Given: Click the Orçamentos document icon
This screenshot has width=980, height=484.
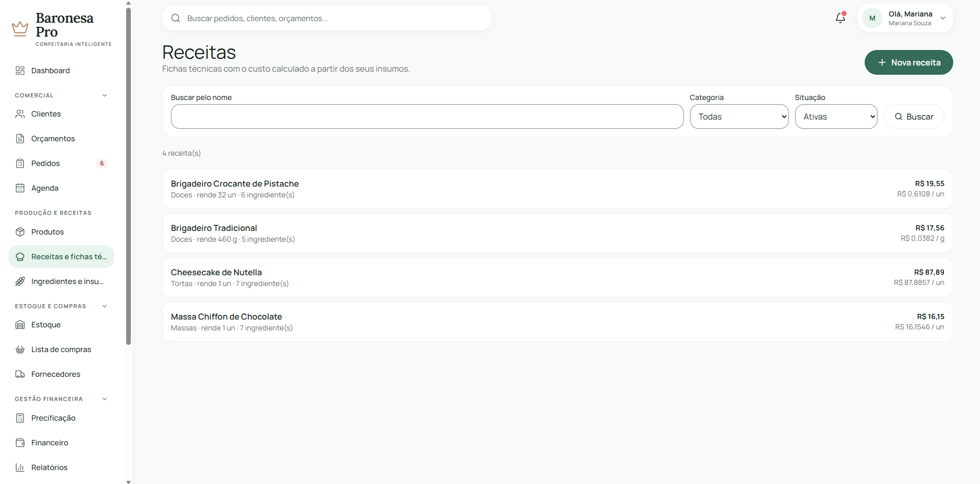Looking at the screenshot, I should pyautogui.click(x=20, y=139).
